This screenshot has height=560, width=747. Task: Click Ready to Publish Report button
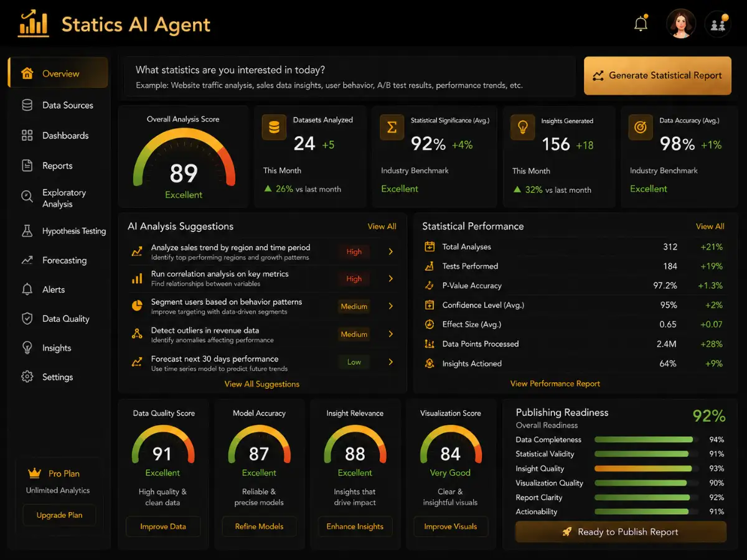pyautogui.click(x=621, y=532)
